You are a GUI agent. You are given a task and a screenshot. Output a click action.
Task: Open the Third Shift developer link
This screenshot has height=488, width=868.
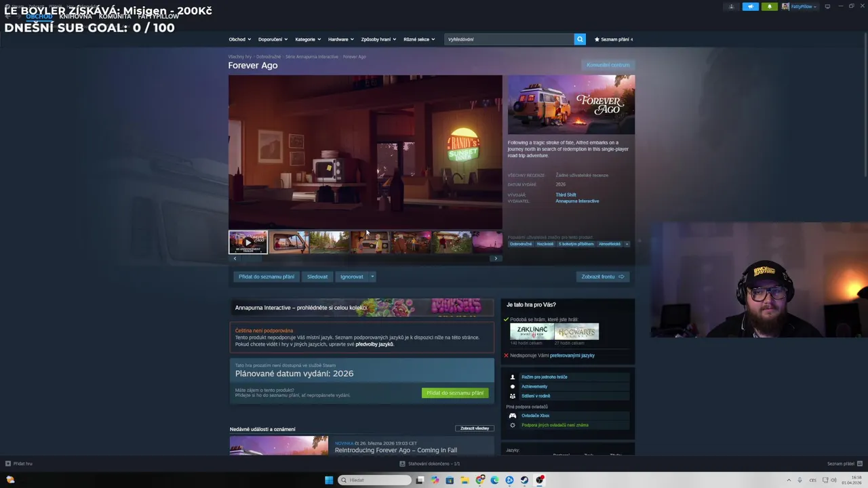click(x=566, y=195)
